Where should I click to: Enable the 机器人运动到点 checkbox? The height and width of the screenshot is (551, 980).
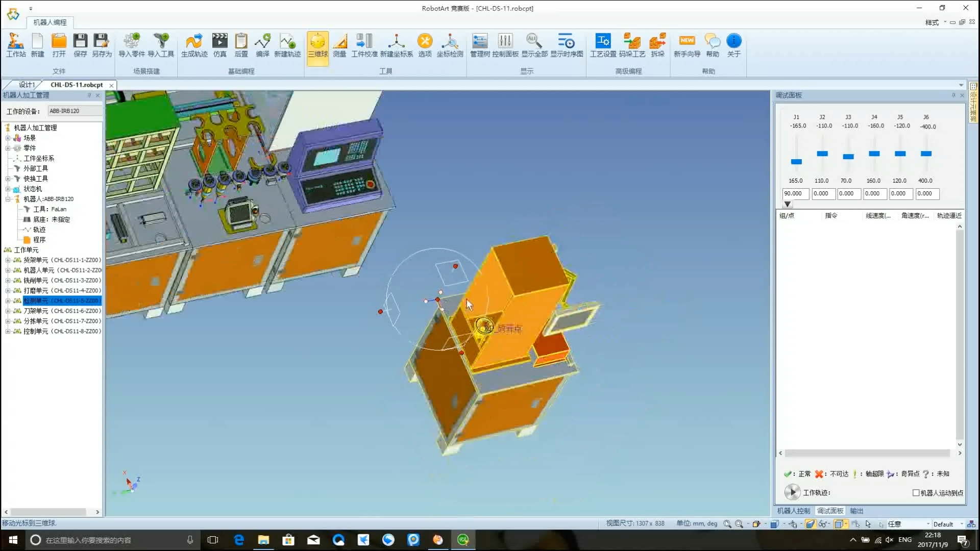(916, 493)
